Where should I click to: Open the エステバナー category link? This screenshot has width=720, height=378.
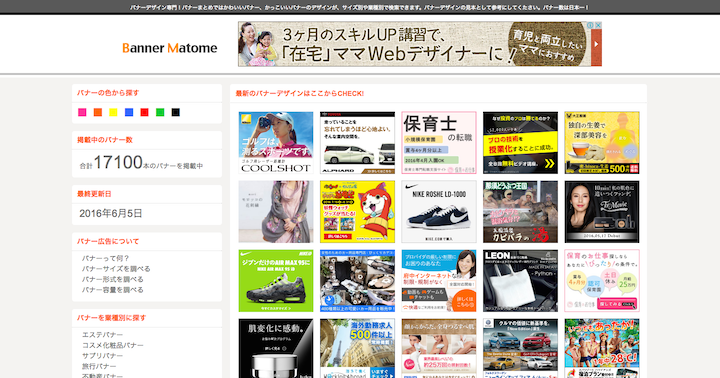pyautogui.click(x=102, y=335)
